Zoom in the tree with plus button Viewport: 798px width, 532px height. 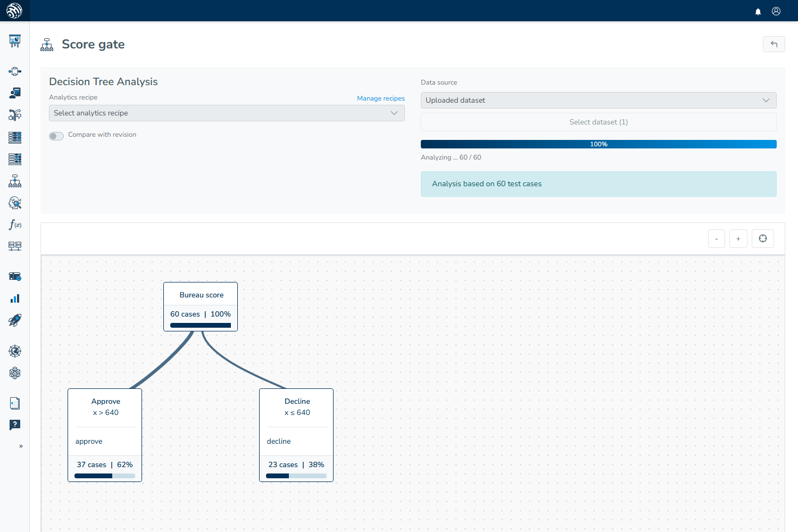click(x=738, y=238)
